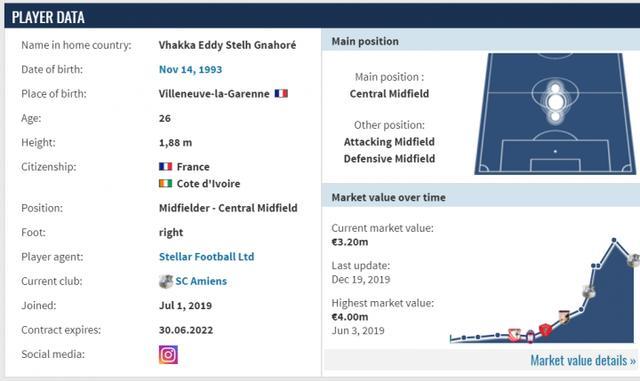
Task: Click the French flag beside Villeneuve-la-Garenne
Action: 281,94
